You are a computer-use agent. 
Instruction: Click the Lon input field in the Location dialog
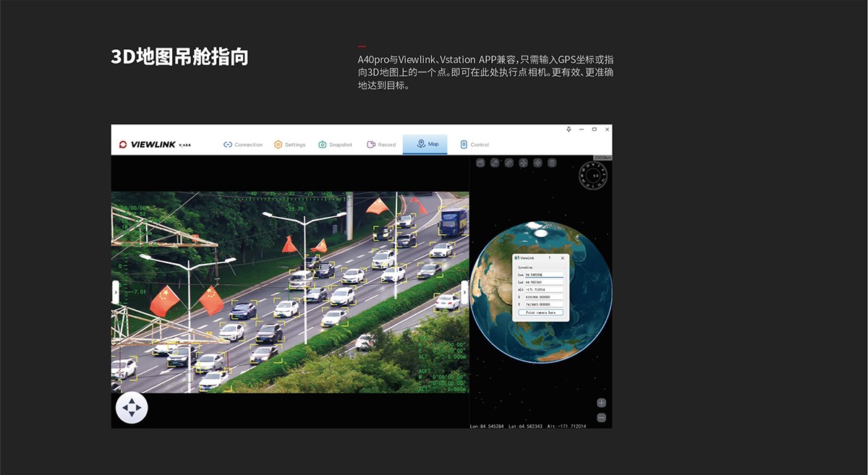pyautogui.click(x=544, y=275)
